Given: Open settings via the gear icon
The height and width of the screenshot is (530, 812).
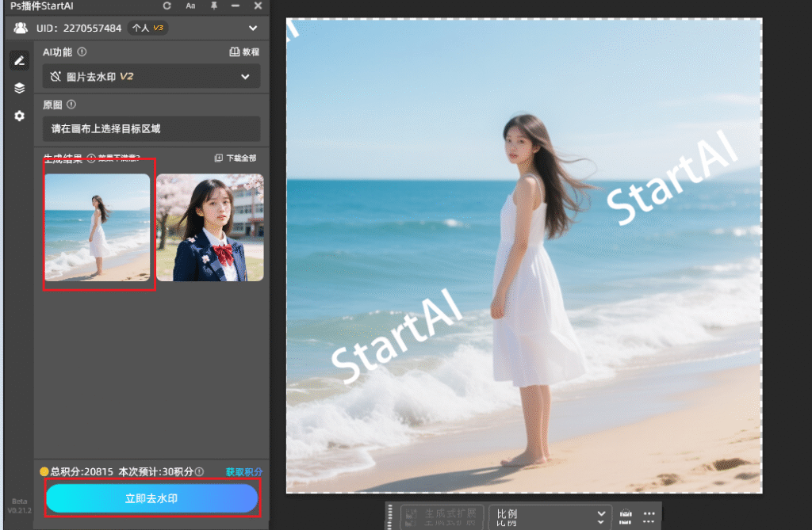Looking at the screenshot, I should point(20,116).
